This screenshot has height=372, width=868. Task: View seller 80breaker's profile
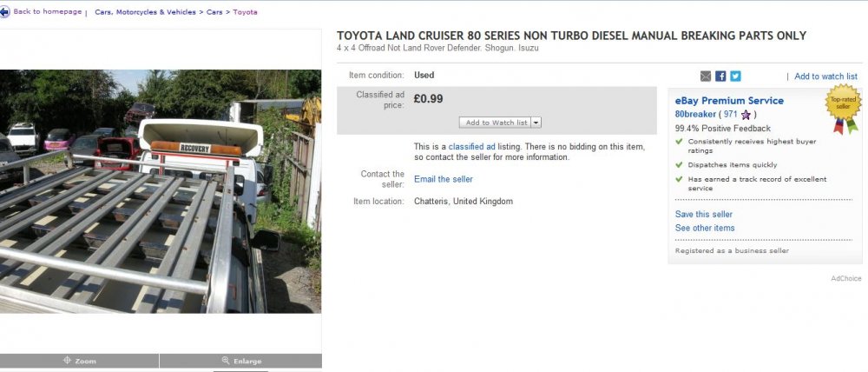pos(695,115)
